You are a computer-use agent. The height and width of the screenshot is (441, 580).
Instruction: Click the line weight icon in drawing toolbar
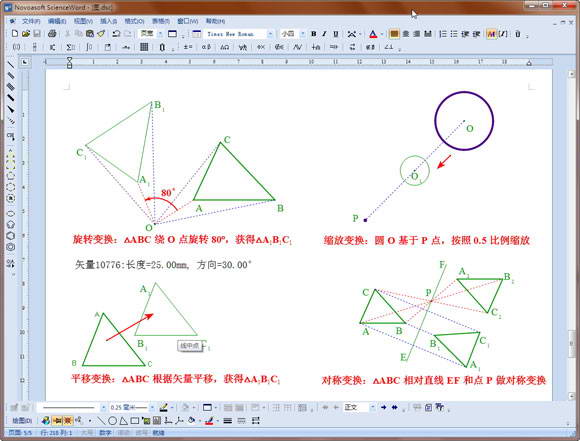[227, 421]
